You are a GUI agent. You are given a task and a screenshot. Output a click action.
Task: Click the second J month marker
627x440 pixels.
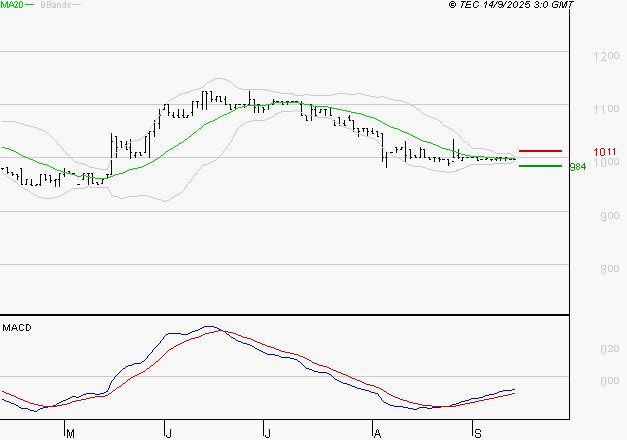(x=268, y=434)
